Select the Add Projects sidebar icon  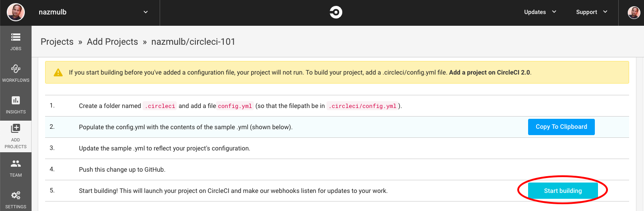[x=16, y=129]
